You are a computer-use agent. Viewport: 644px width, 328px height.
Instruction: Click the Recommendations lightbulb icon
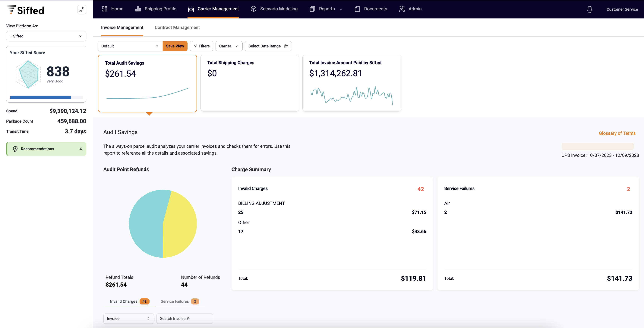tap(15, 149)
